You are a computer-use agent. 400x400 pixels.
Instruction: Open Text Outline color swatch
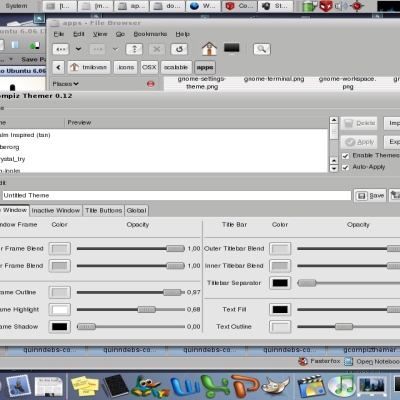pos(280,327)
